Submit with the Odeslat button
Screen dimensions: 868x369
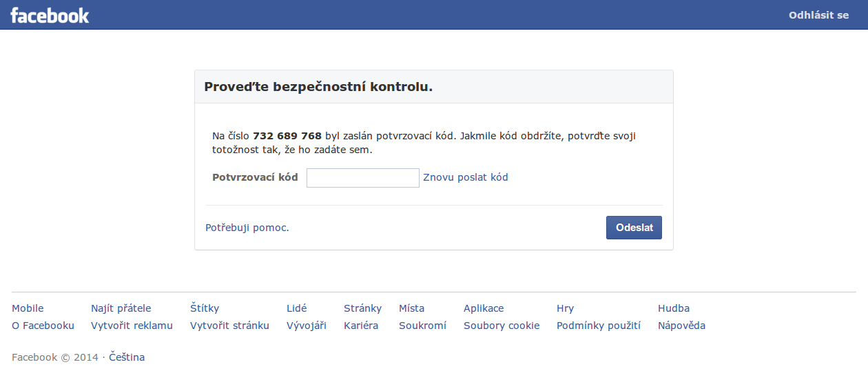point(634,228)
